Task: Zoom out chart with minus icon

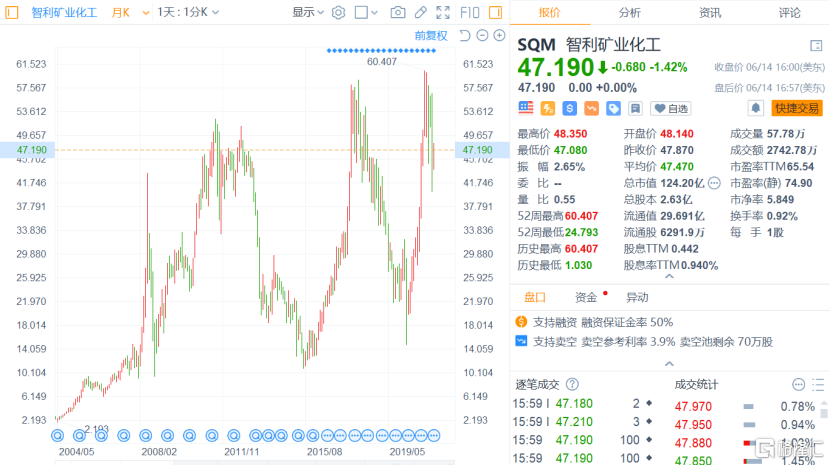Action: coord(482,35)
